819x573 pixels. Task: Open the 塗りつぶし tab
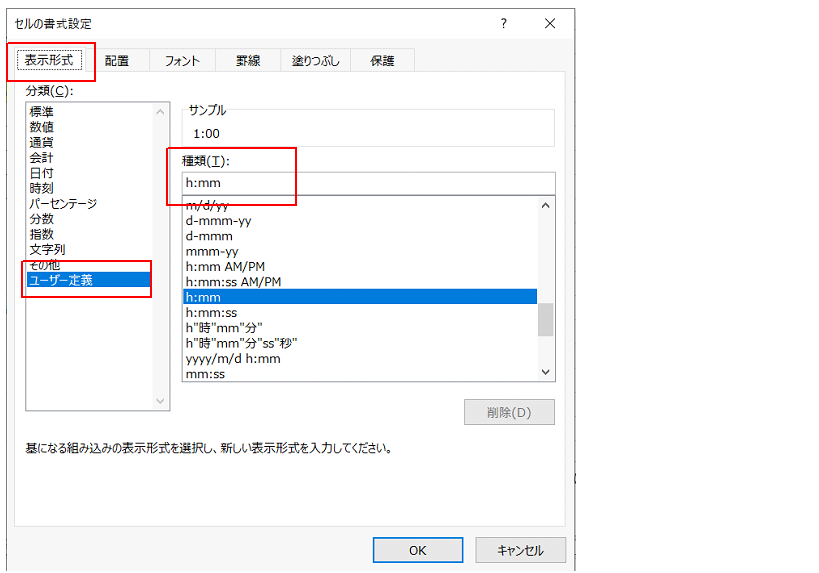317,61
